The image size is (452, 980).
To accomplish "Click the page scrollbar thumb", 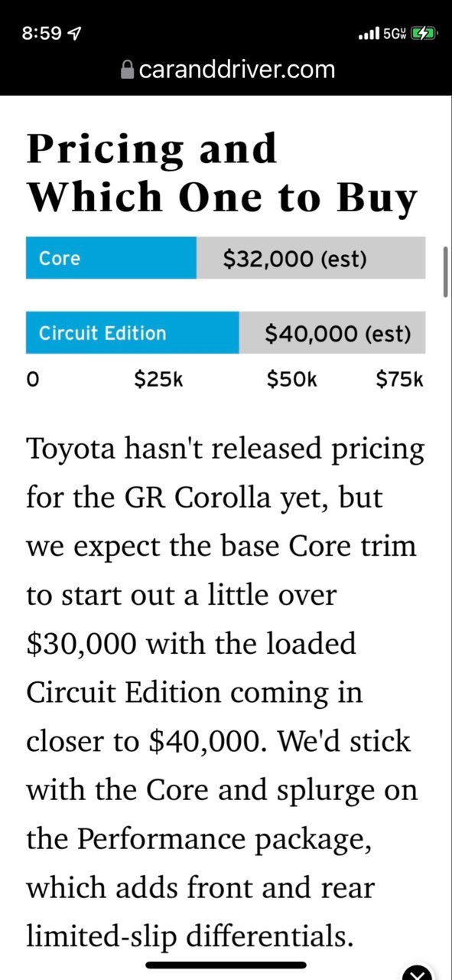I will (445, 271).
